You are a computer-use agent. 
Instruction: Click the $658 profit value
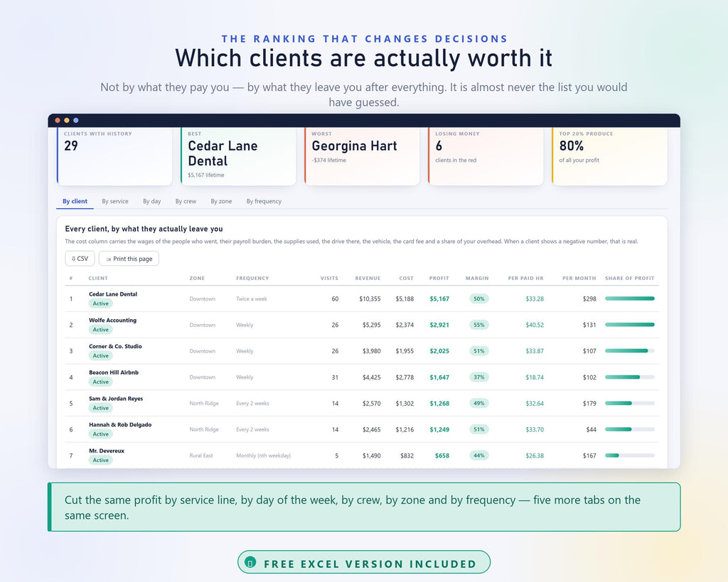442,456
